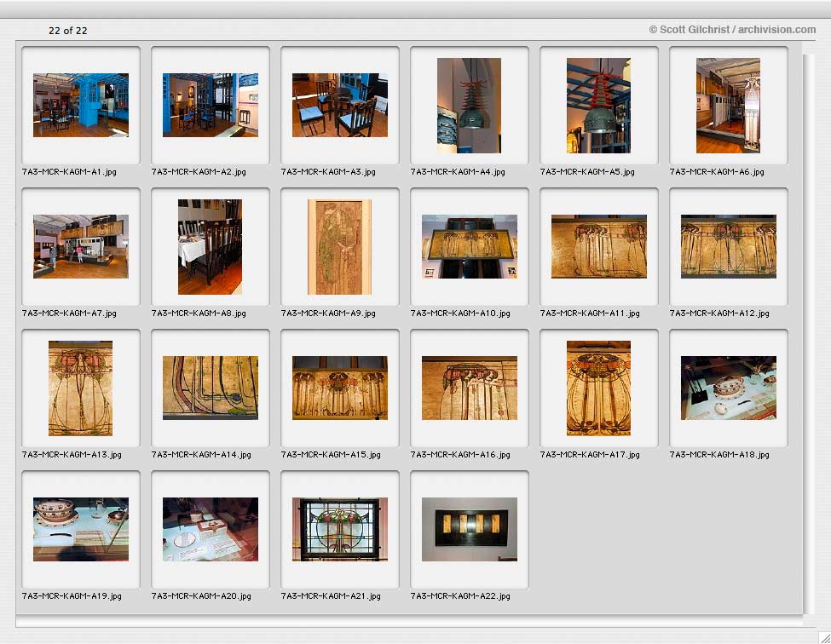Click filename 7A3-MCR-KAGM-A14.jpg

201,454
